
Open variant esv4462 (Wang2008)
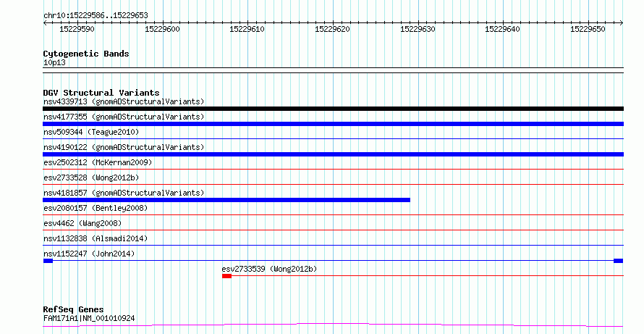(82, 223)
